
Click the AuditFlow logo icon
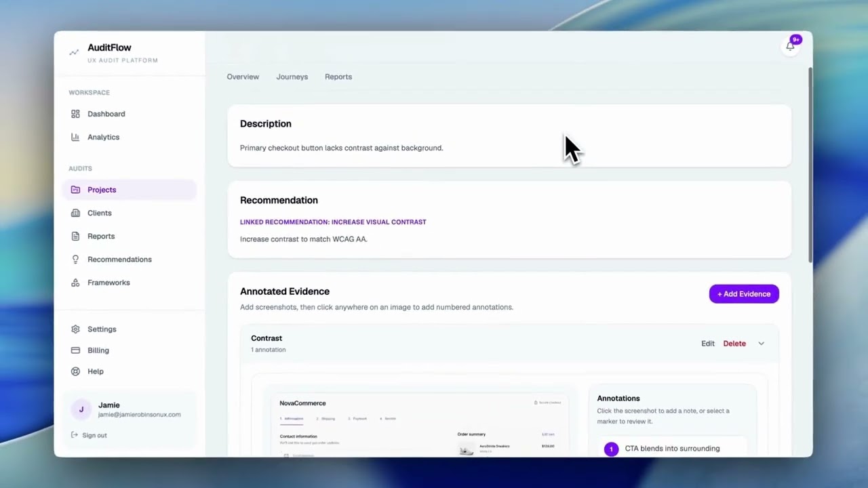click(74, 52)
